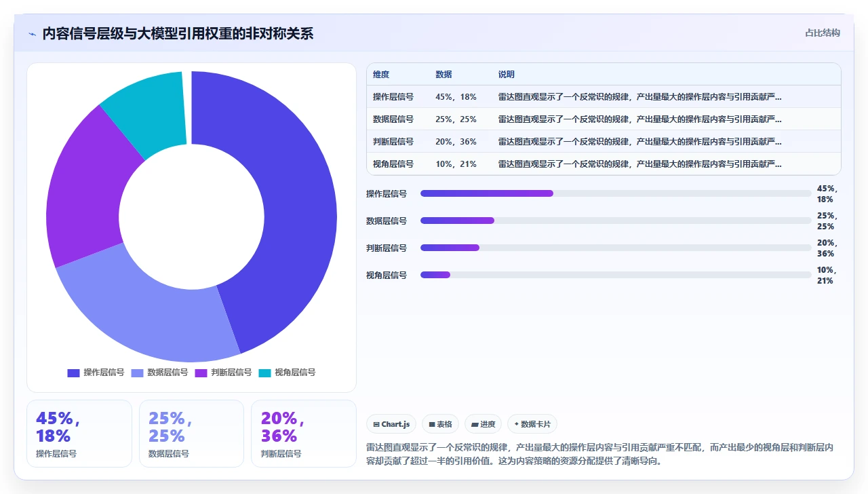Click the summary paragraph starting 雷达图直观显示

pos(599,454)
